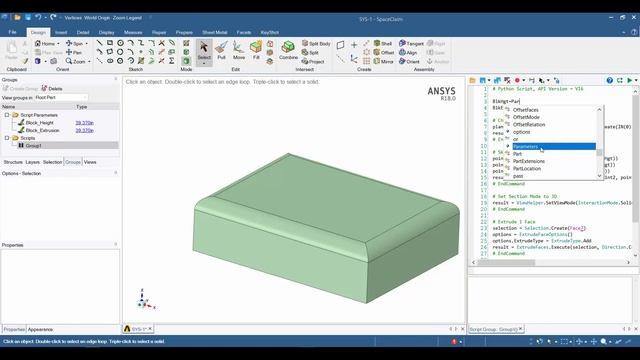Open 'View groups in' Root Part dropdown
This screenshot has height=360, width=640.
point(61,98)
